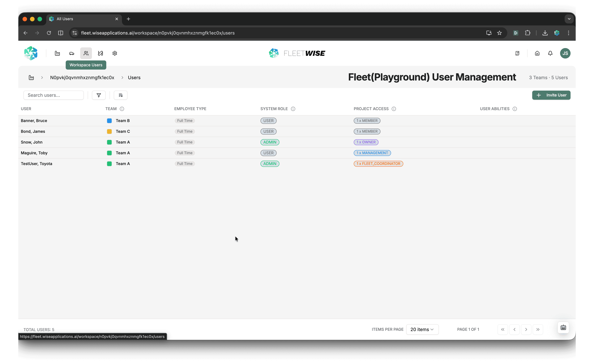Open the filter funnel button
Screen dimensions: 594x364
pos(99,95)
